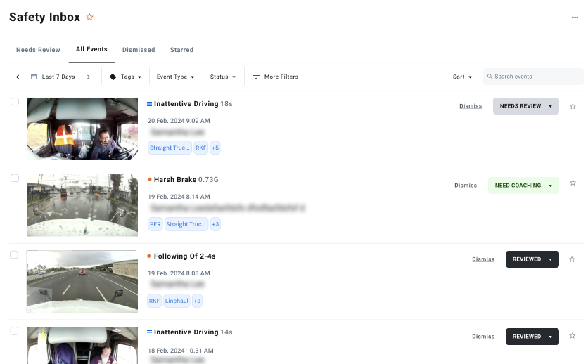This screenshot has width=588, height=364.
Task: Select checkbox for Following Of 2-4s event
Action: pos(14,254)
